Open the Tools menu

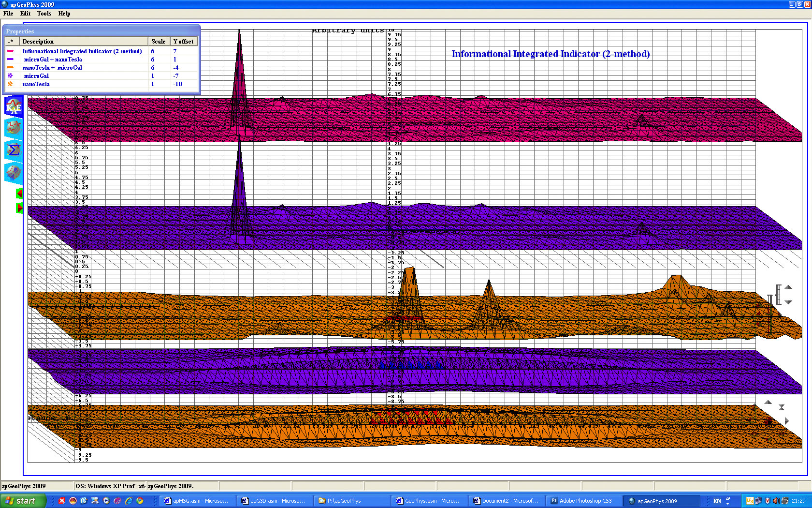[44, 14]
